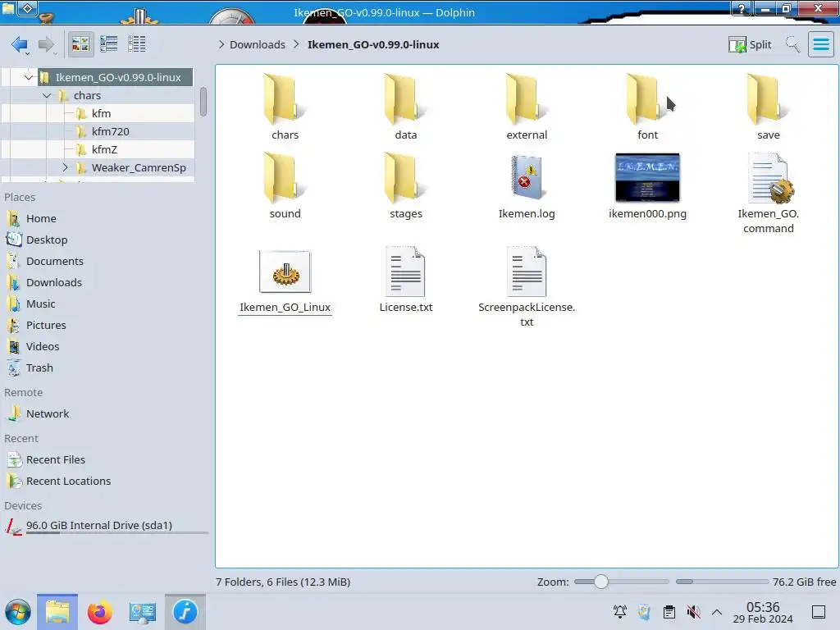
Task: Toggle muted volume tray icon
Action: [x=693, y=612]
